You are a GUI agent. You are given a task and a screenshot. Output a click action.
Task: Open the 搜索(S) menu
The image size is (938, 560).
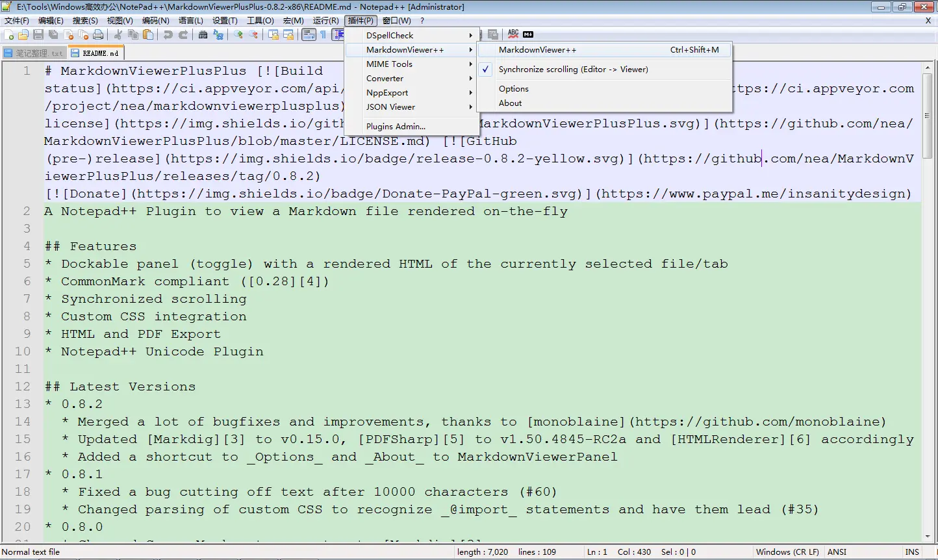[85, 21]
